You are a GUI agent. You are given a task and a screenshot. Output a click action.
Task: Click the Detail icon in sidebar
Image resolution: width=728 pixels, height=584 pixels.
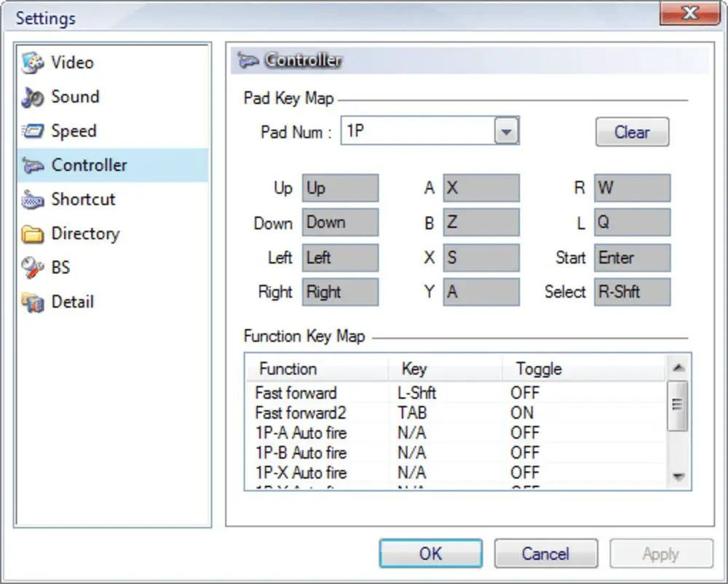point(33,302)
